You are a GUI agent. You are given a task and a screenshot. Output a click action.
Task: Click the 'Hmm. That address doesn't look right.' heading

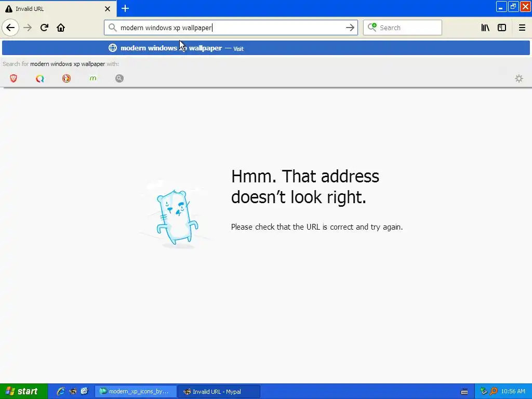pos(305,187)
